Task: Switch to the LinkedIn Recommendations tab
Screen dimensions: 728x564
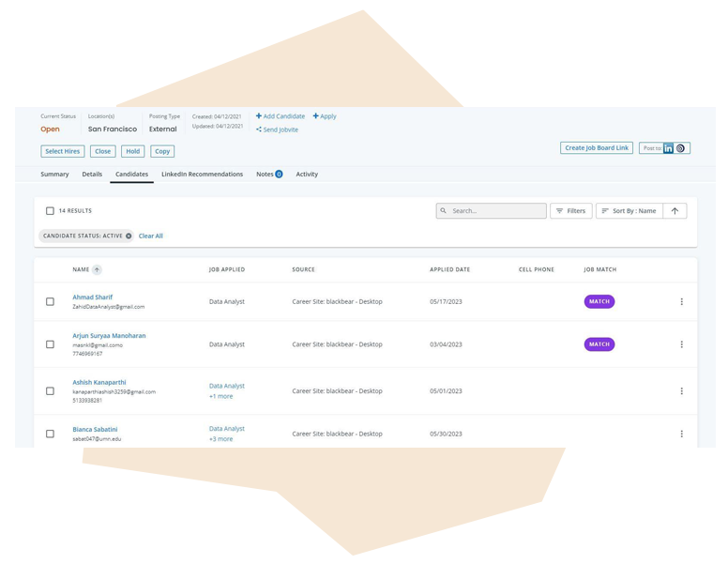Action: [x=202, y=175]
